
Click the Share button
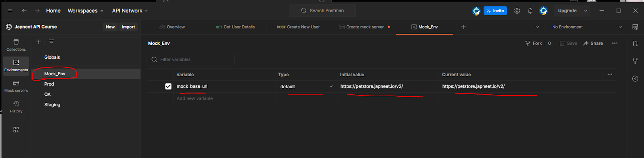click(593, 43)
